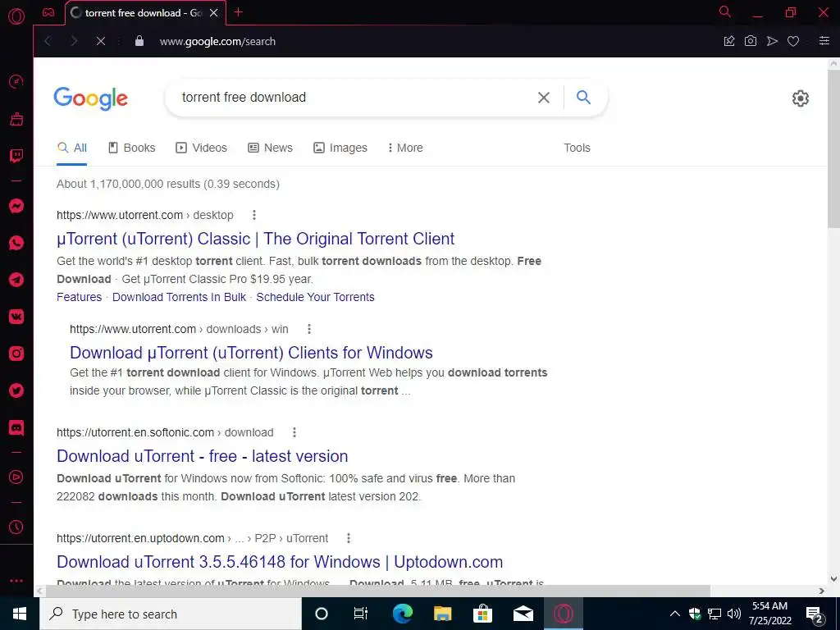Click the Windows taskbar search box
840x630 pixels.
(x=171, y=614)
